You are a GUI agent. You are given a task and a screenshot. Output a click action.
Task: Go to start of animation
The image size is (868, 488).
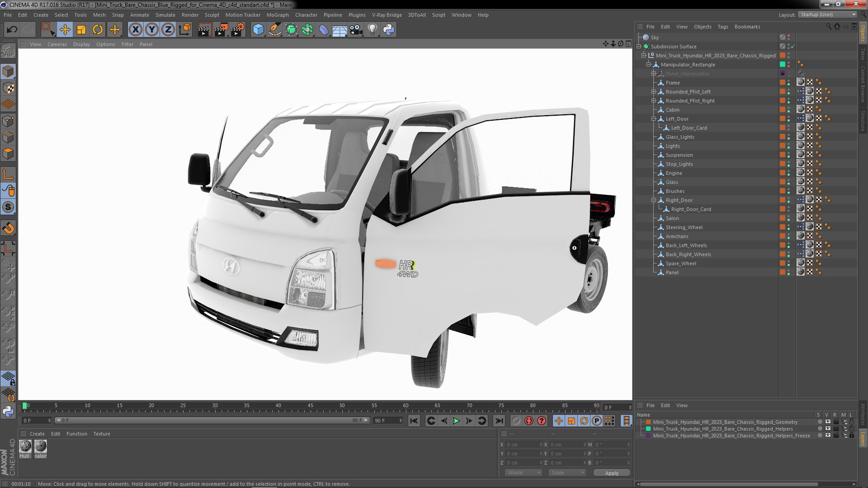[414, 421]
